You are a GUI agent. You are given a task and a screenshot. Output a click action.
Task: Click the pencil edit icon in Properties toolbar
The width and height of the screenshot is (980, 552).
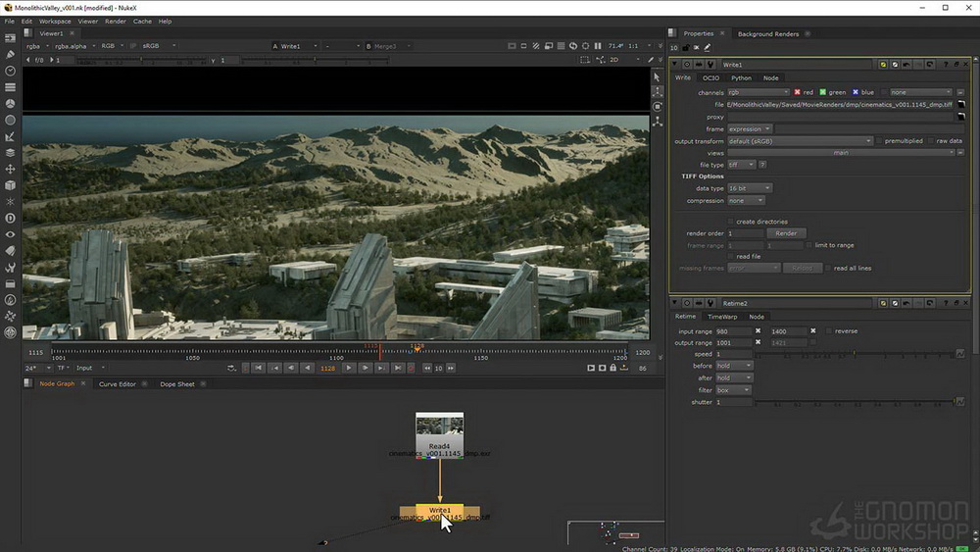tap(708, 47)
